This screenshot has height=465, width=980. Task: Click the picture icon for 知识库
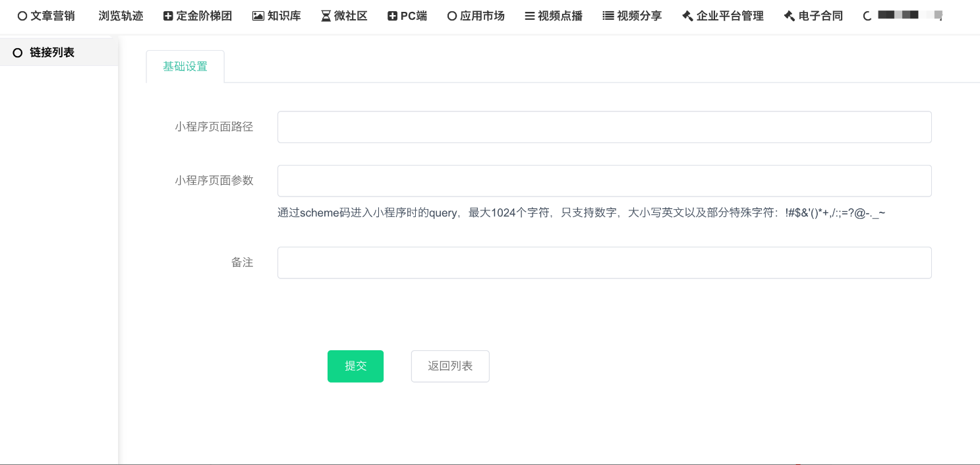click(x=258, y=16)
